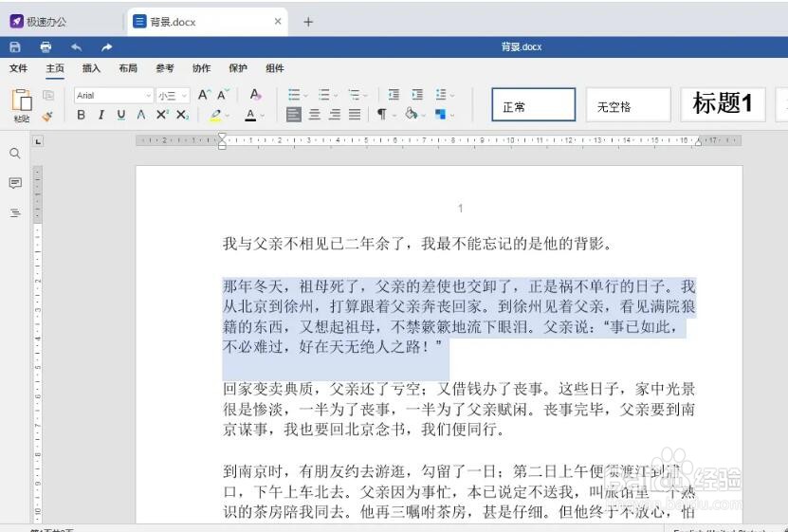This screenshot has width=788, height=532.
Task: Open the navigation headings panel in the sidebar
Action: coord(15,213)
